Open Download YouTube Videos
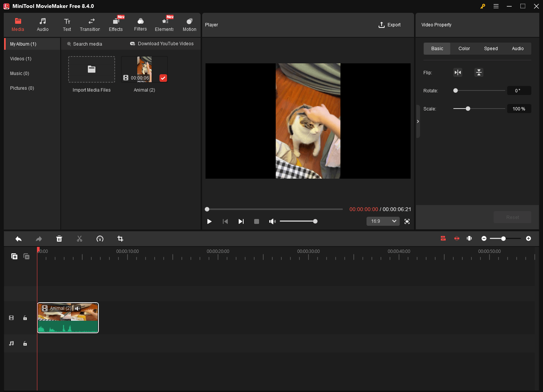The image size is (543, 392). 162,44
